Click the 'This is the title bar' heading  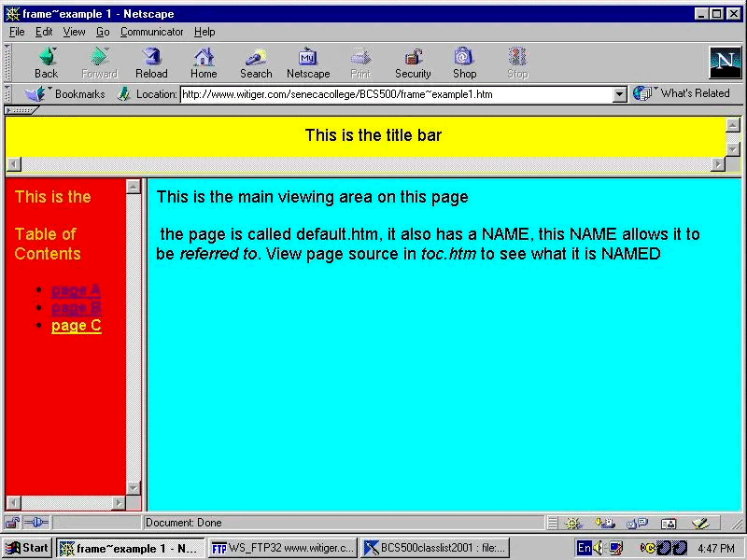click(x=373, y=135)
